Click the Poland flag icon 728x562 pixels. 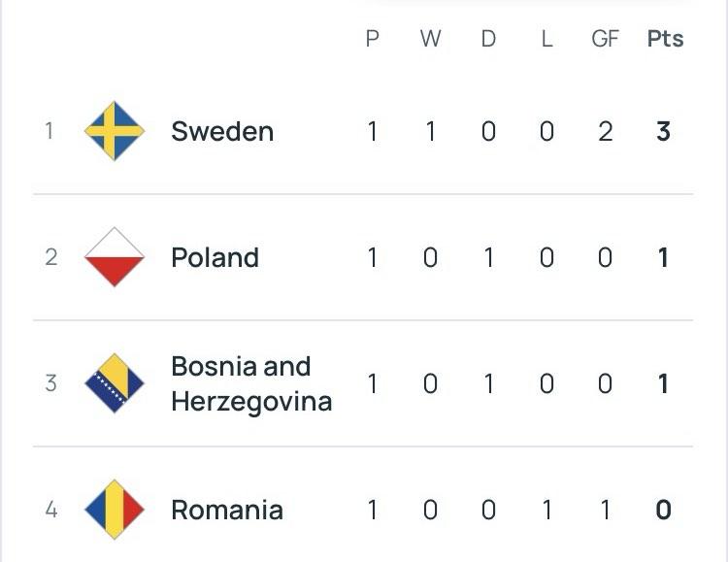click(x=115, y=257)
